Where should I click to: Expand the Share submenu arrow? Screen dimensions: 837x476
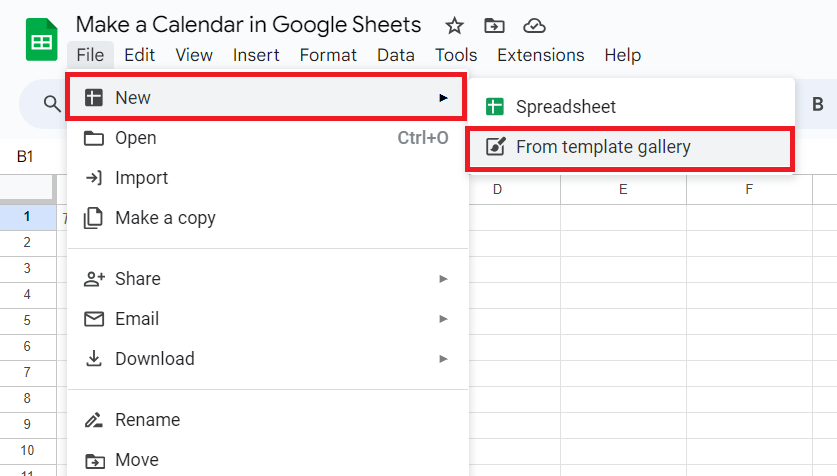pyautogui.click(x=443, y=279)
